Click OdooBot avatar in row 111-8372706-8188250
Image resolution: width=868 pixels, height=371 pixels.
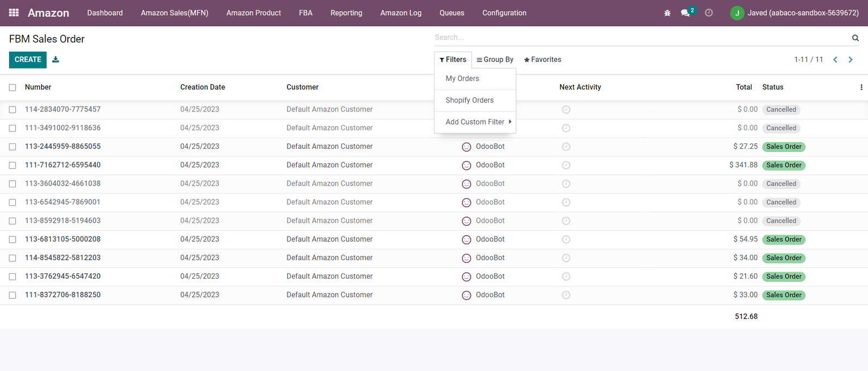[466, 295]
